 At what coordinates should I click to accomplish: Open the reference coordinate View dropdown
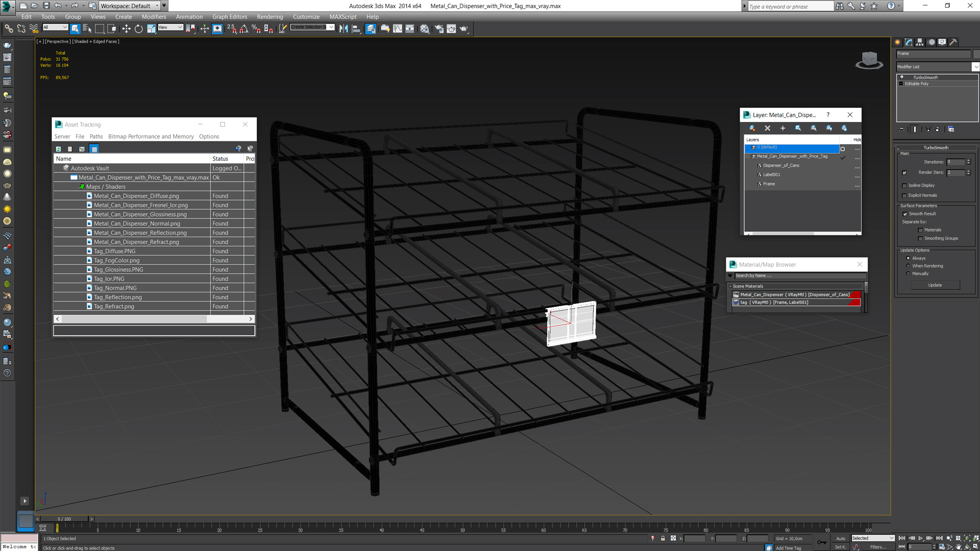click(x=170, y=28)
